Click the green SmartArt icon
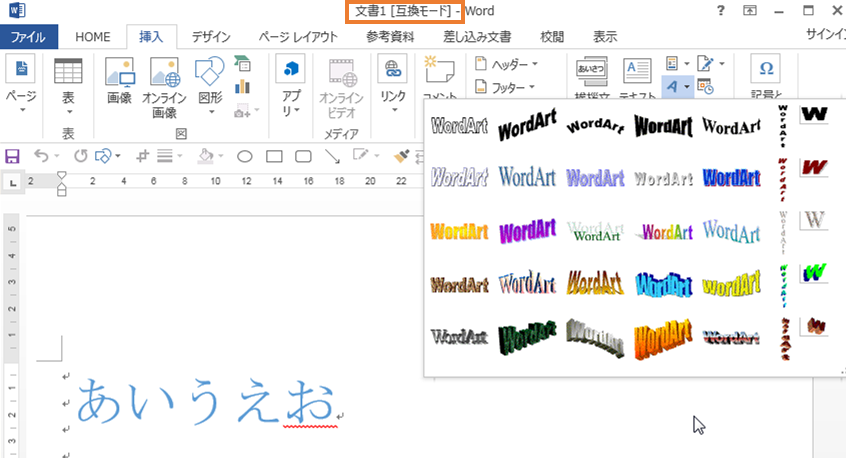The width and height of the screenshot is (846, 458). [x=242, y=64]
